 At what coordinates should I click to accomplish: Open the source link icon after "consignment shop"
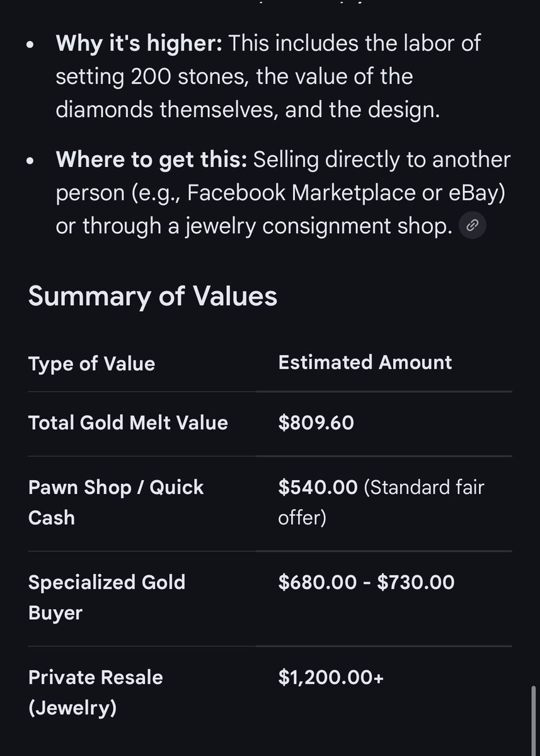tap(472, 225)
